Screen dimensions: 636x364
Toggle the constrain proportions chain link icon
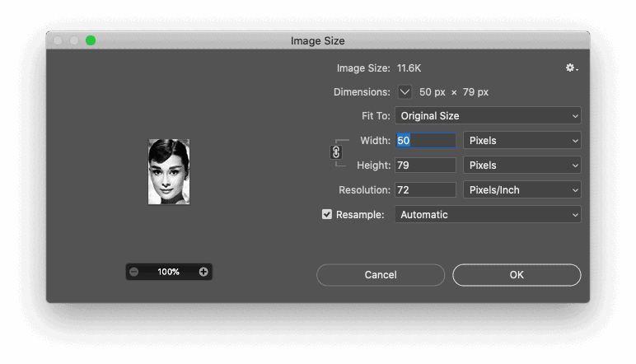coord(336,152)
